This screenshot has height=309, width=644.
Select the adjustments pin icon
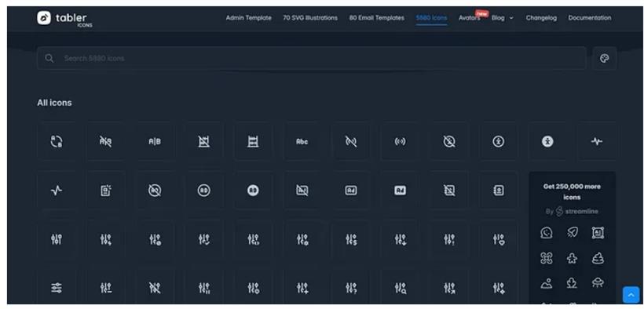click(253, 288)
